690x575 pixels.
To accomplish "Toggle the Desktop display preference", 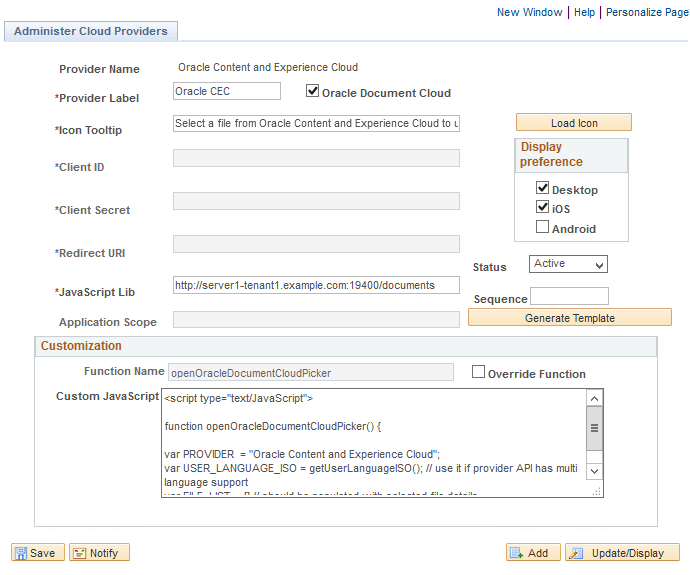I will [x=543, y=188].
